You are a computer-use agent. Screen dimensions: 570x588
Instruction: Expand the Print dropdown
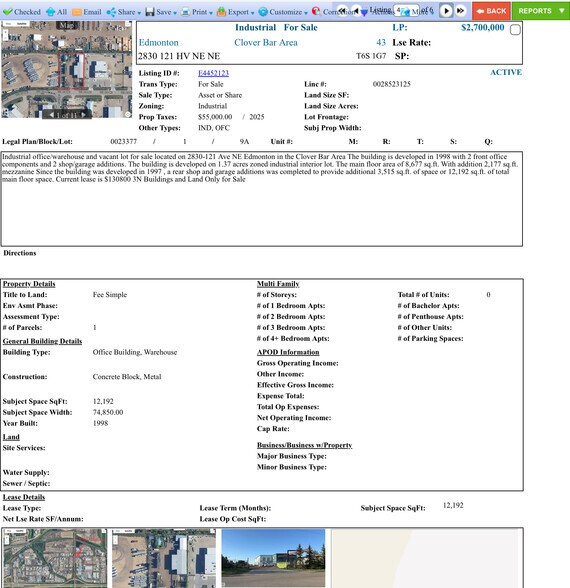pyautogui.click(x=196, y=12)
